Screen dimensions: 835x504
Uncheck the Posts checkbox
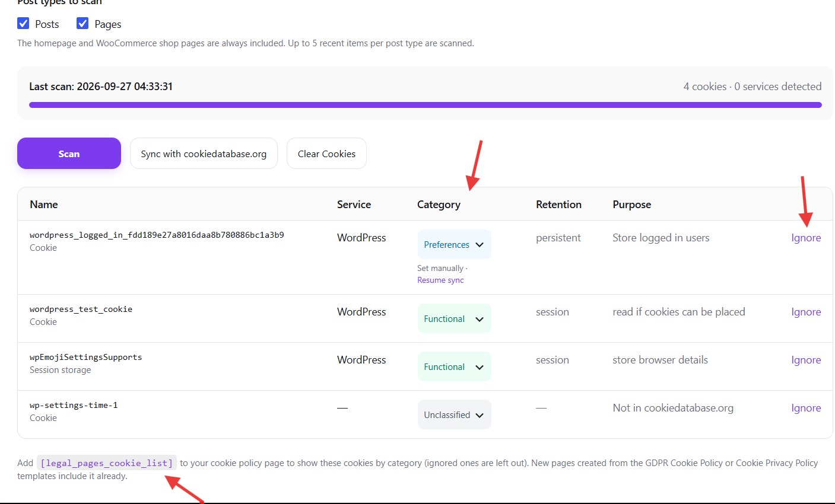pyautogui.click(x=23, y=24)
